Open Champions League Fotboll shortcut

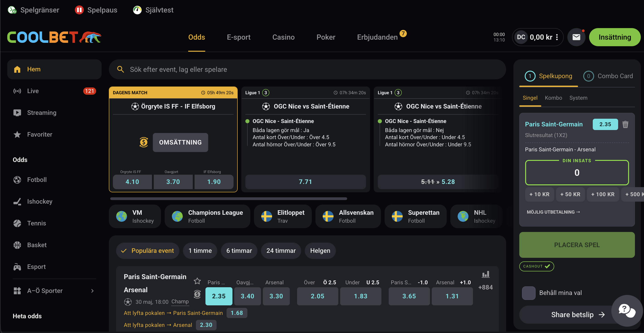click(207, 216)
